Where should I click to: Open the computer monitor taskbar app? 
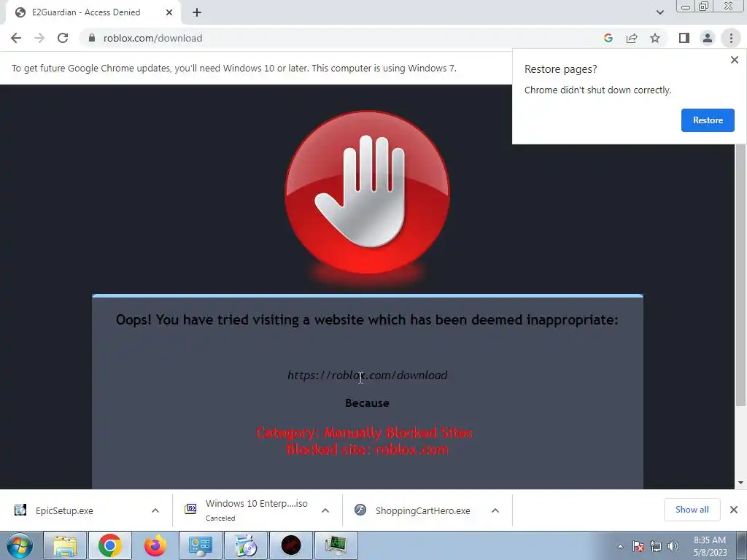[x=336, y=545]
